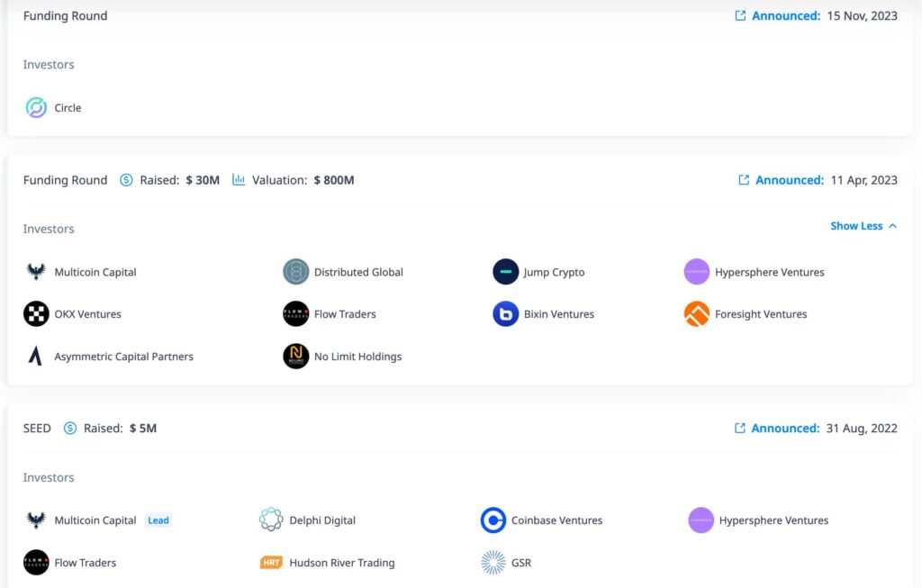This screenshot has width=922, height=588.
Task: Open the OKX Ventures name link
Action: pyautogui.click(x=87, y=314)
